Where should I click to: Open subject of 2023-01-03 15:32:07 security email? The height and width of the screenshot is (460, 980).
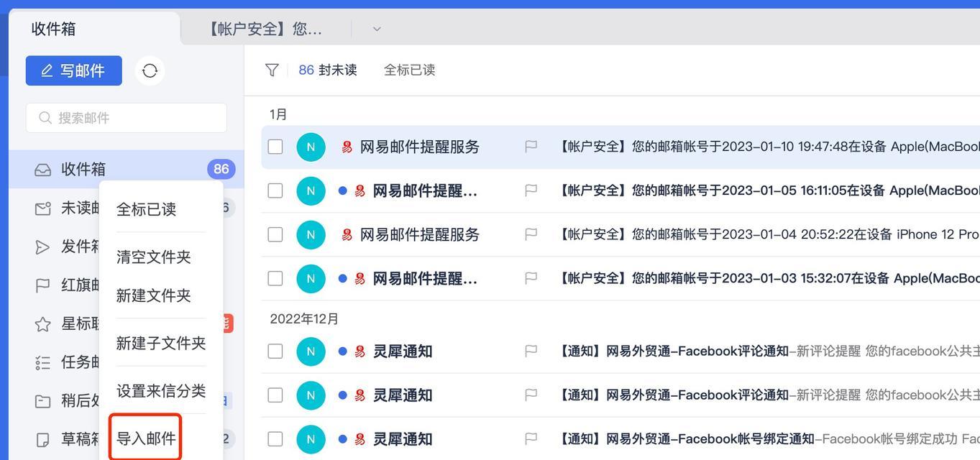tap(769, 278)
